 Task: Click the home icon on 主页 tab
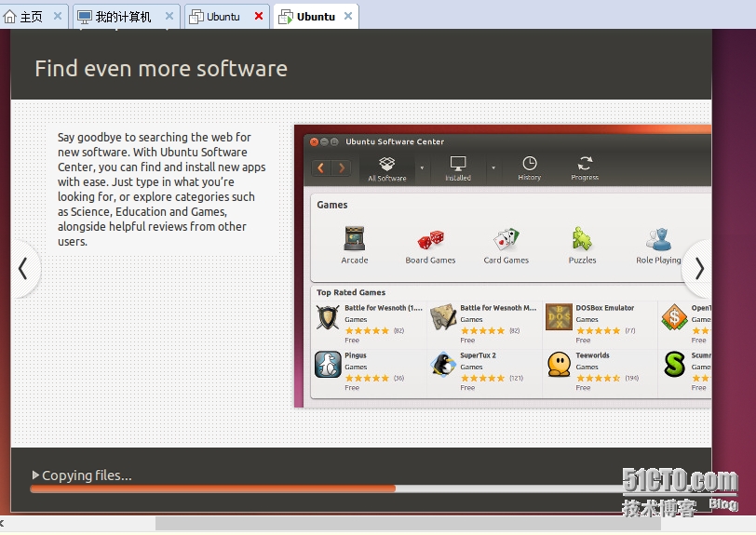(9, 17)
